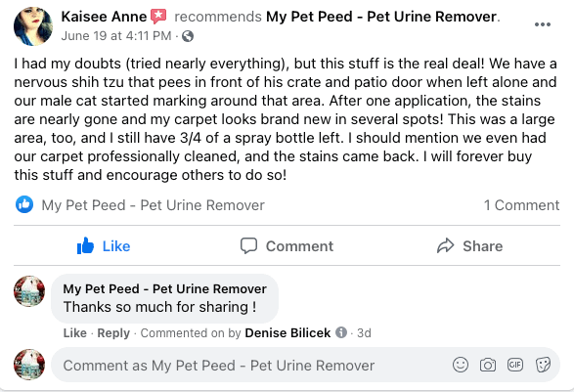Click the public globe privacy icon

[188, 36]
